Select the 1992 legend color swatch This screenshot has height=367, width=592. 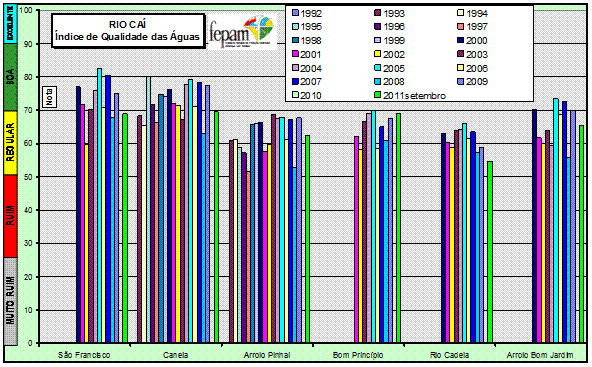295,13
